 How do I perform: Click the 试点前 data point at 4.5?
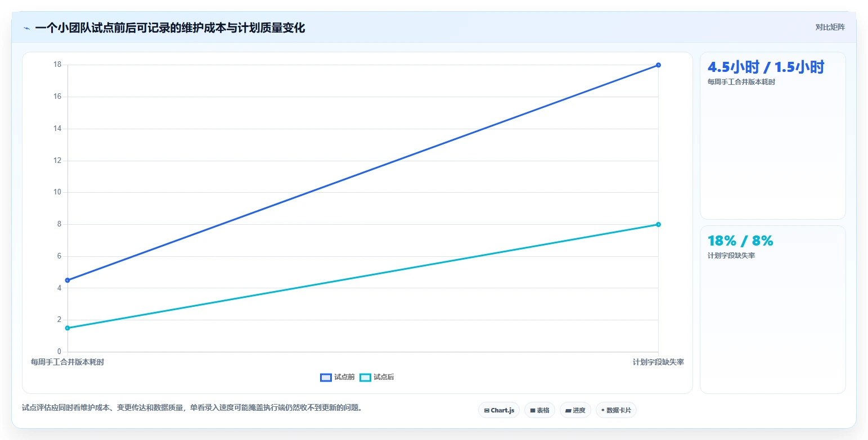68,280
